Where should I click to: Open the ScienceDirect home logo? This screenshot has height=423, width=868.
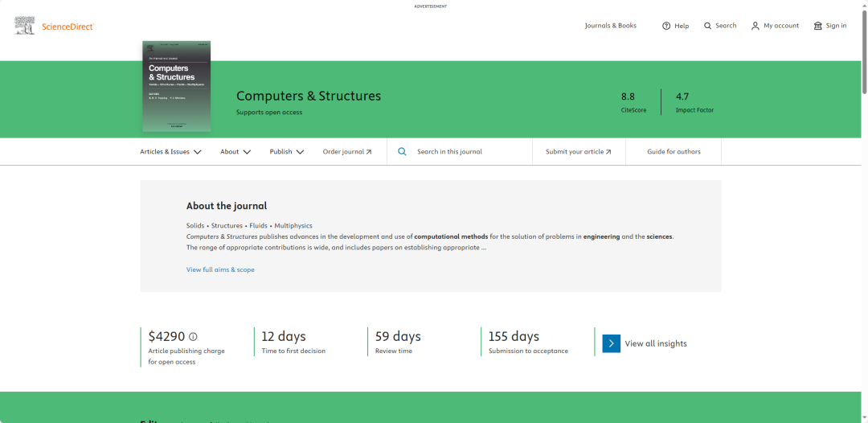[x=68, y=27]
